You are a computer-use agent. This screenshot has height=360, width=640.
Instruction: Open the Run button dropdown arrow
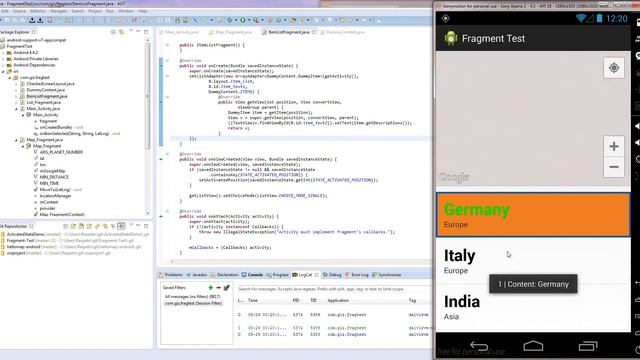pyautogui.click(x=249, y=20)
